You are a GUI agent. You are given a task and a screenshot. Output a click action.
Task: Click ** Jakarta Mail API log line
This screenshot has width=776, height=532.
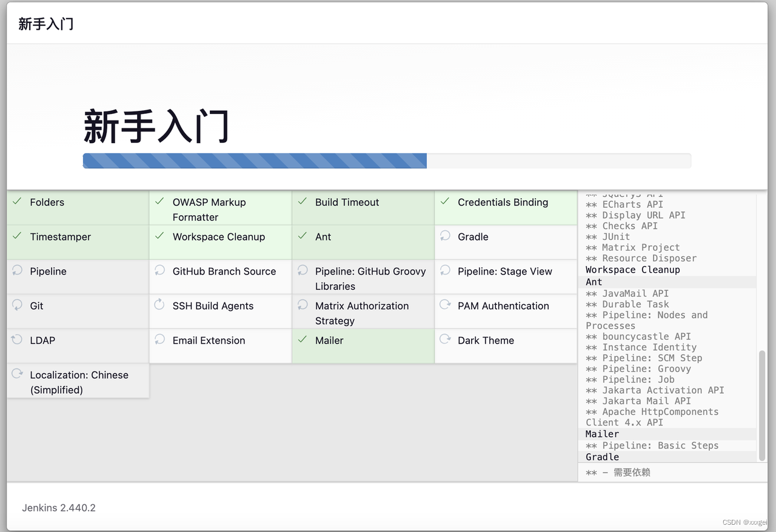click(x=638, y=401)
